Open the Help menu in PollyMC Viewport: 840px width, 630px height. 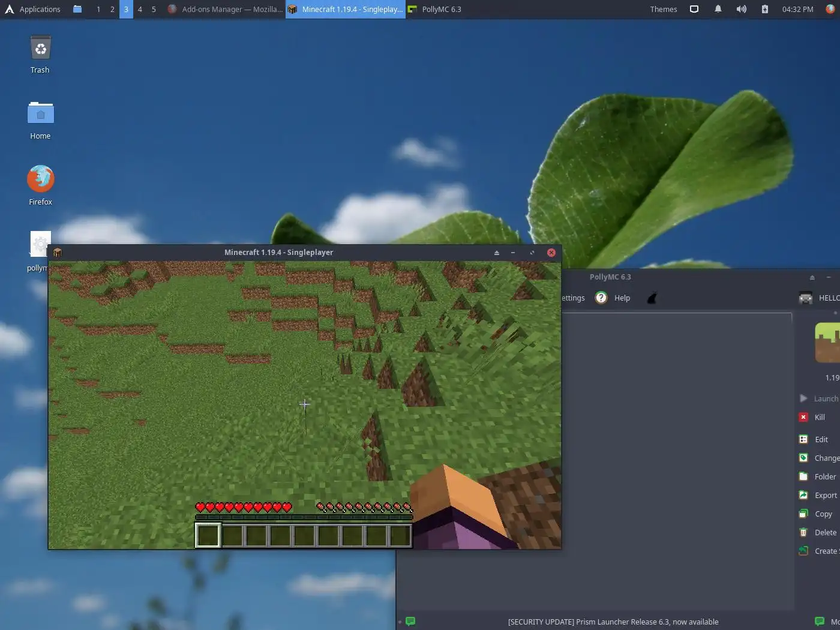(x=622, y=298)
